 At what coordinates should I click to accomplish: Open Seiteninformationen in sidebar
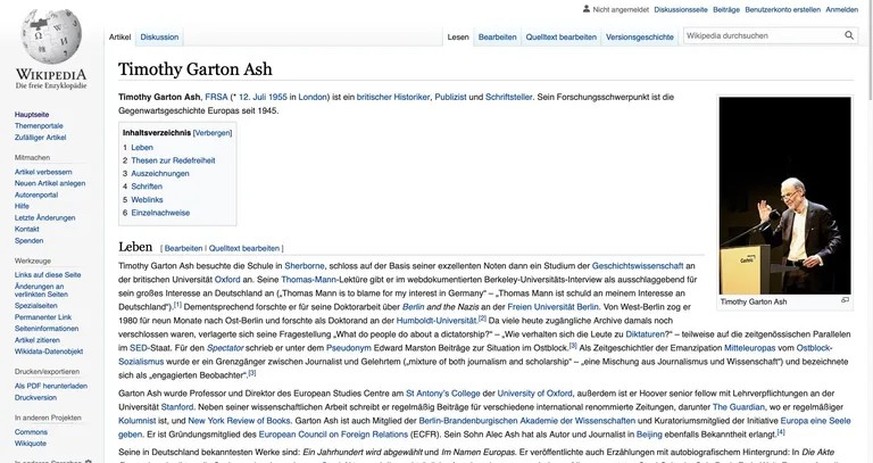tap(46, 328)
